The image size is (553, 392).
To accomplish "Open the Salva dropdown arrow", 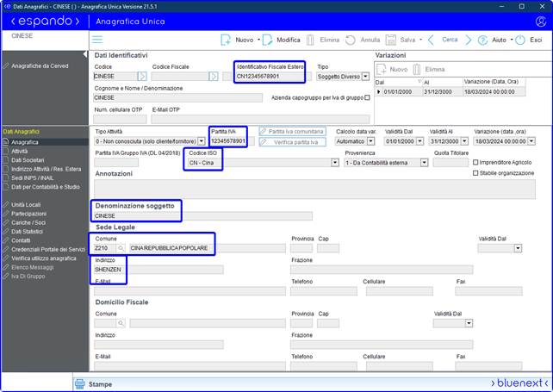I will (x=420, y=40).
